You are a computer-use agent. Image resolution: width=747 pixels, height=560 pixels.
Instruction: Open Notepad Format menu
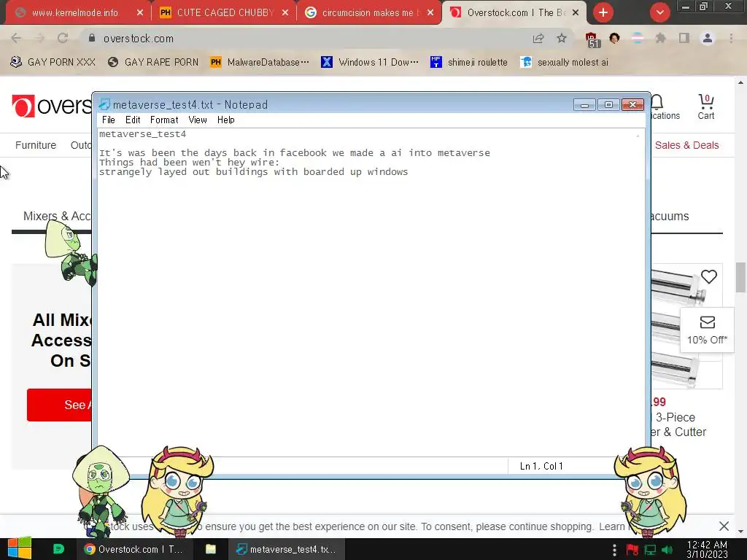click(164, 120)
